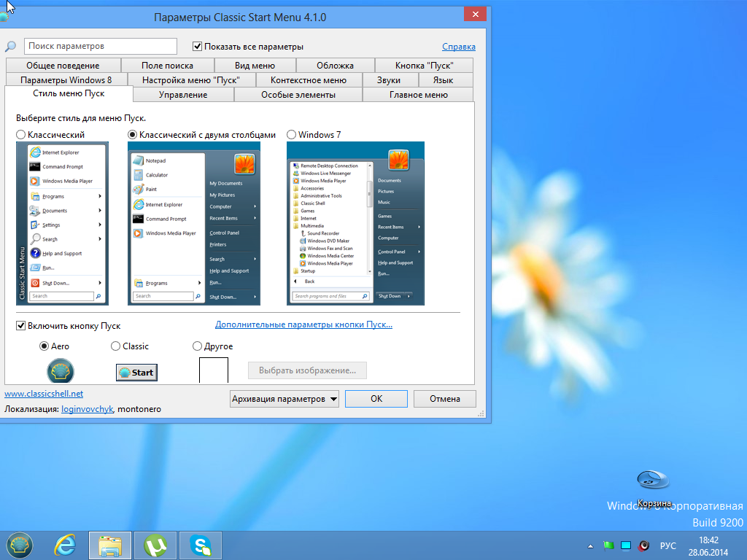This screenshot has width=747, height=560.
Task: Choose the Classic button radio option
Action: [116, 346]
